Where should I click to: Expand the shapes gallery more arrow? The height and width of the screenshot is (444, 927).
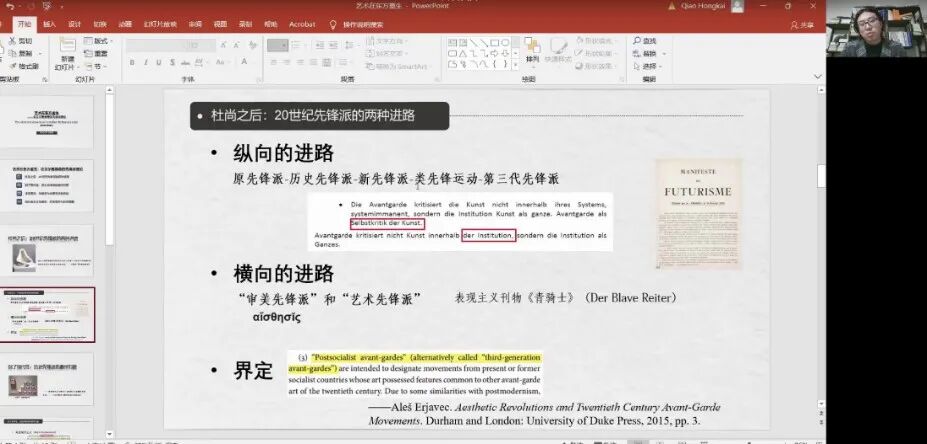tap(516, 64)
